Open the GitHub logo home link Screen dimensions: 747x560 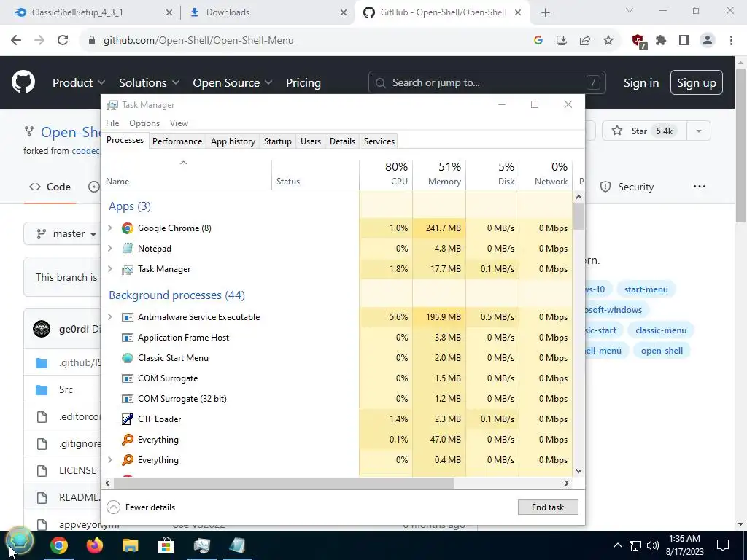[23, 82]
